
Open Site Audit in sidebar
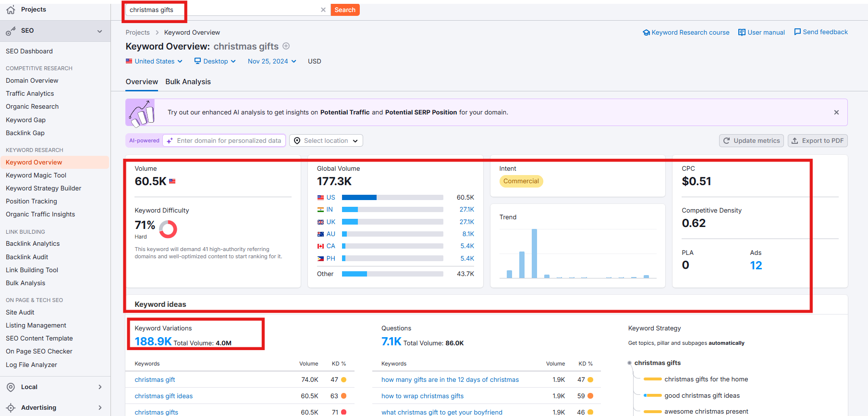pyautogui.click(x=20, y=313)
